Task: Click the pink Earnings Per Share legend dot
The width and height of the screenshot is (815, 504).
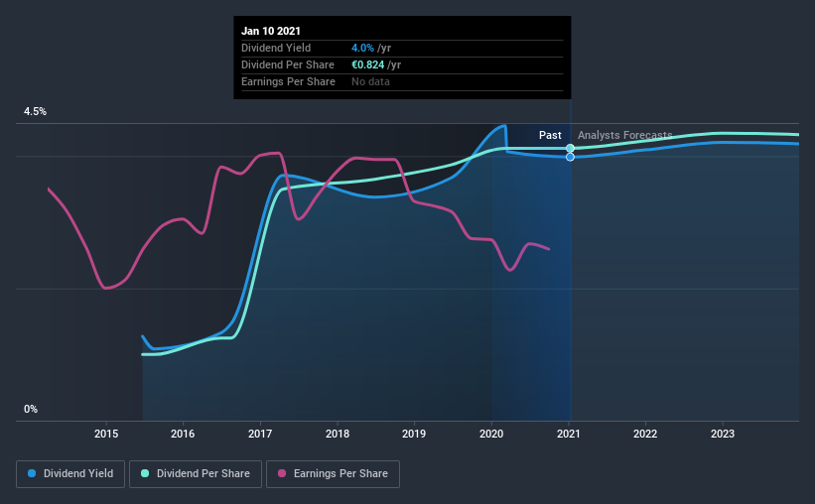Action: pos(282,473)
